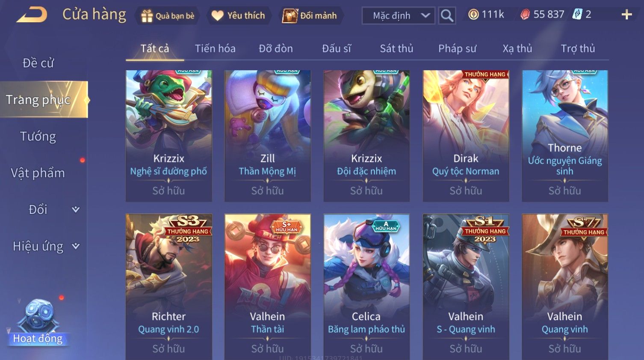Screen dimensions: 644x360
Task: Click the back arrow icon
Action: pos(32,15)
